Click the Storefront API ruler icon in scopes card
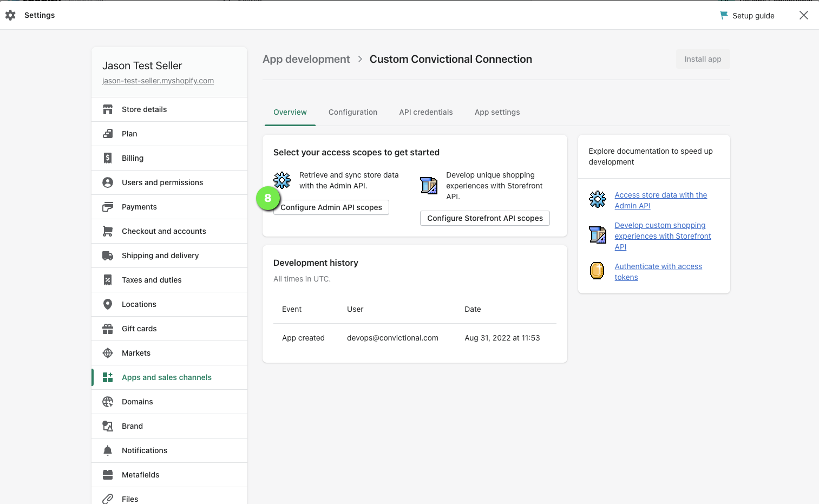Viewport: 819px width, 504px height. pyautogui.click(x=429, y=185)
